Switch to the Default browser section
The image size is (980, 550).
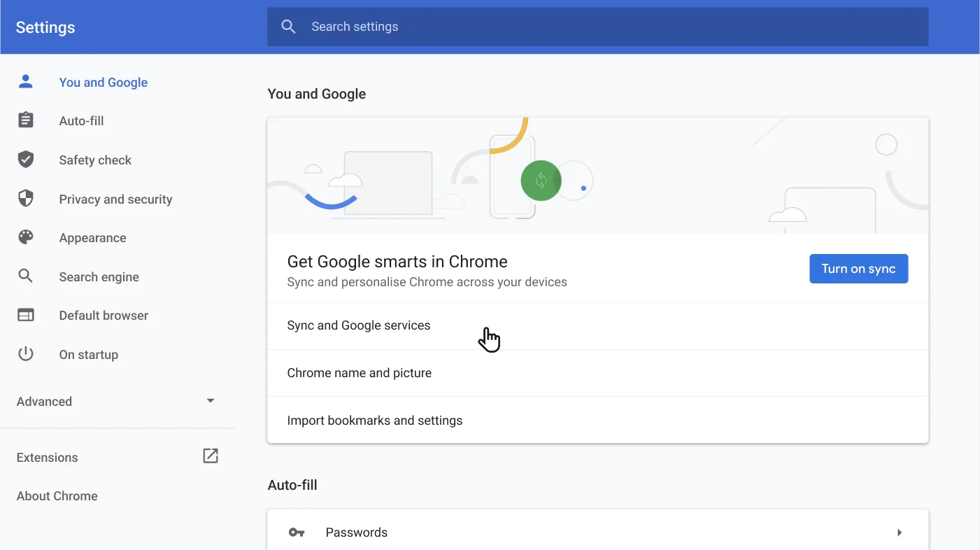103,315
